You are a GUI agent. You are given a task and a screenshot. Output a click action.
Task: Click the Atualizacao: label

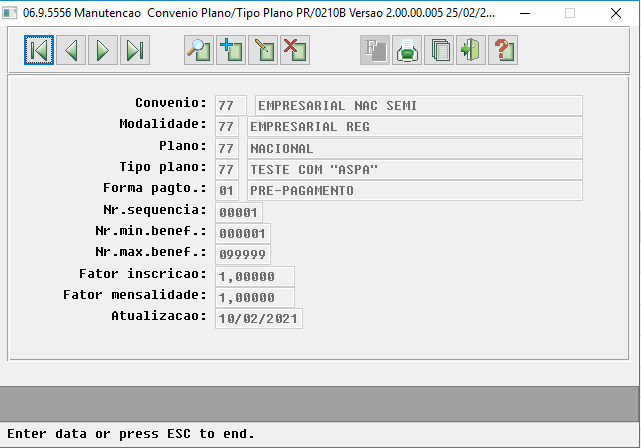click(x=159, y=316)
